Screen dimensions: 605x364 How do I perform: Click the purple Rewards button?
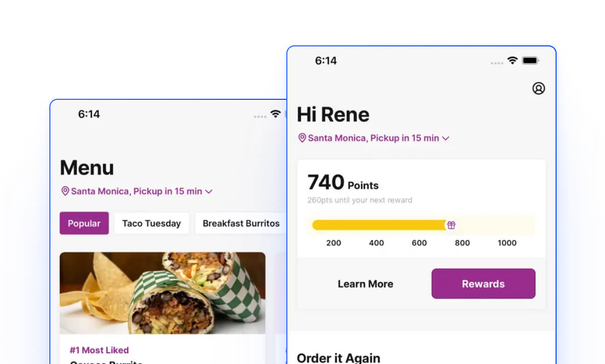click(483, 284)
